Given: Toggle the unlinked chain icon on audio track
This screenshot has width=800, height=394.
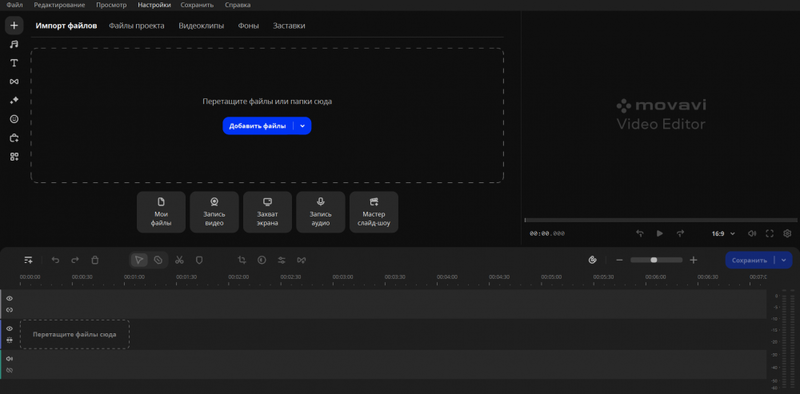Looking at the screenshot, I should [9, 370].
